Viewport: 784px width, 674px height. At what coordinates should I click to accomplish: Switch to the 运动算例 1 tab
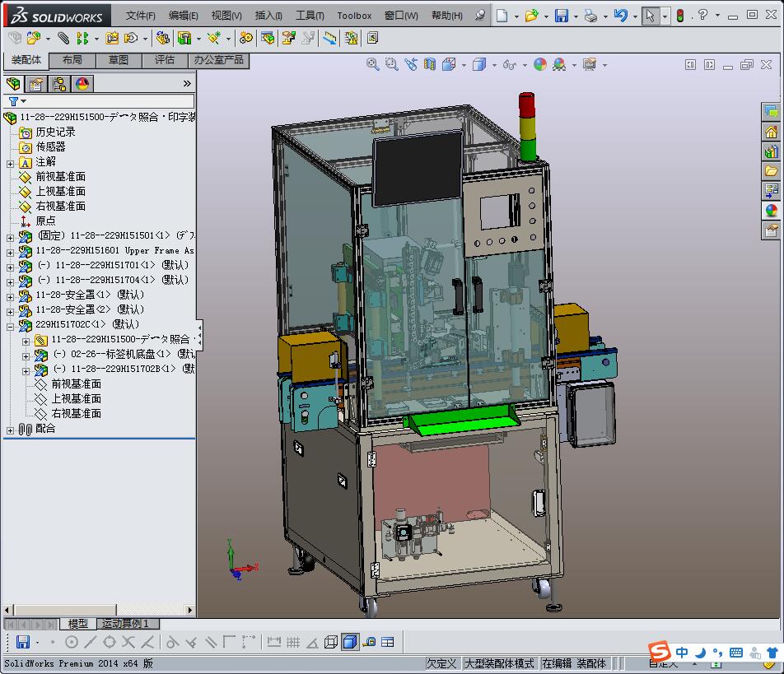click(125, 624)
